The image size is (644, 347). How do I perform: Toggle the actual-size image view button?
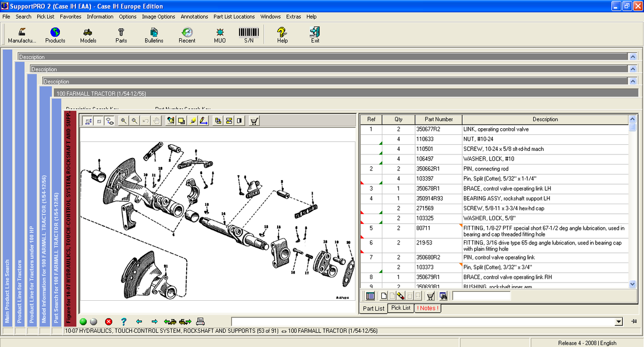pos(99,121)
